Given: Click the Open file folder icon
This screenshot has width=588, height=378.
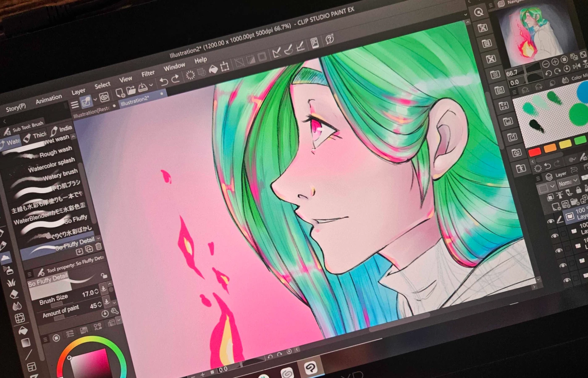Looking at the screenshot, I should [131, 89].
